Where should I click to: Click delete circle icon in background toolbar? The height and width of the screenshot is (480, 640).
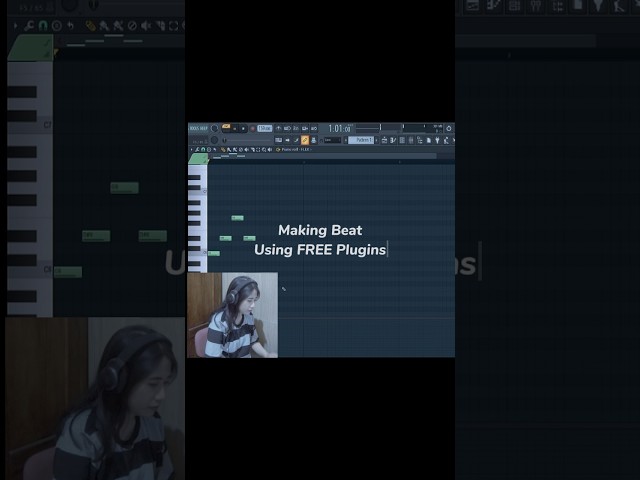(132, 26)
